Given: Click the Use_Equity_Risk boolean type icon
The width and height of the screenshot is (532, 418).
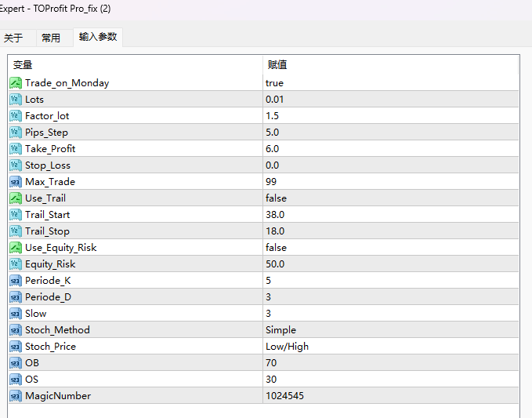Looking at the screenshot, I should 16,248.
